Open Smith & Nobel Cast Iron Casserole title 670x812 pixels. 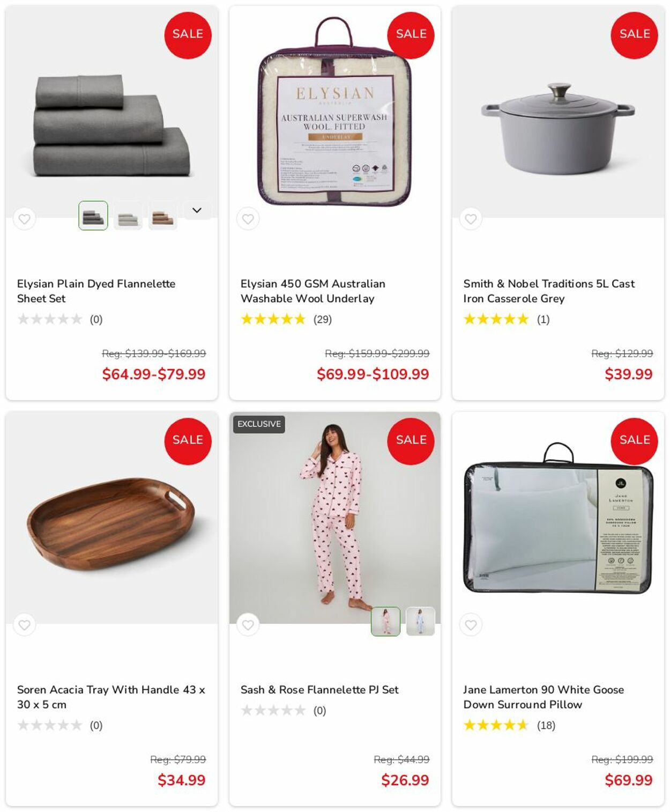coord(549,291)
